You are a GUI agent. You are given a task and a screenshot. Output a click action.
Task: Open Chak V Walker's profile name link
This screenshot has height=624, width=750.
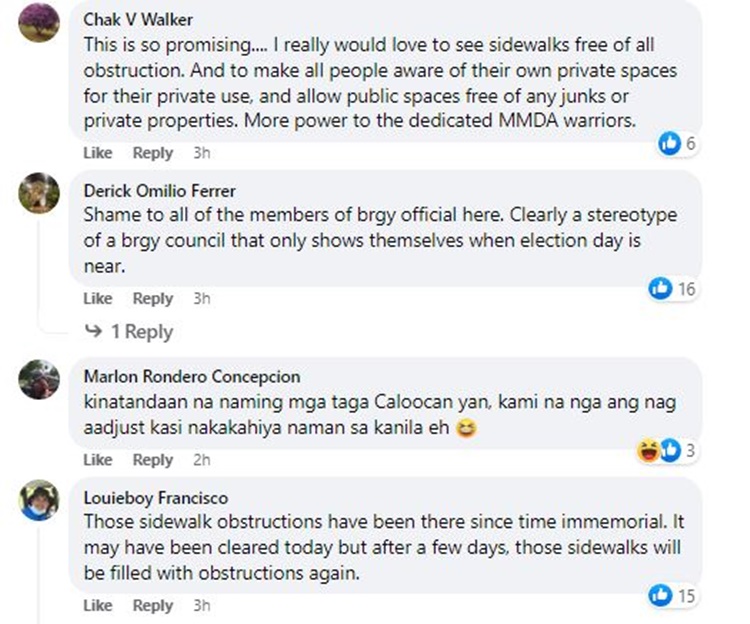pyautogui.click(x=138, y=20)
